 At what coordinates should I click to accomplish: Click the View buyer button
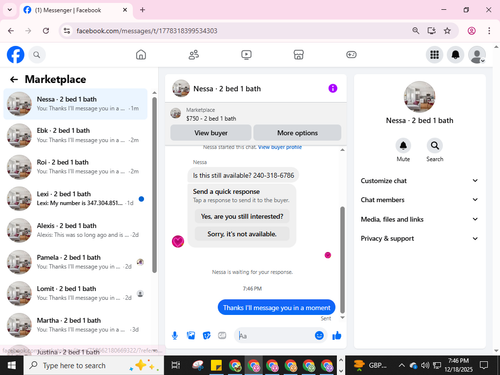pyautogui.click(x=211, y=133)
